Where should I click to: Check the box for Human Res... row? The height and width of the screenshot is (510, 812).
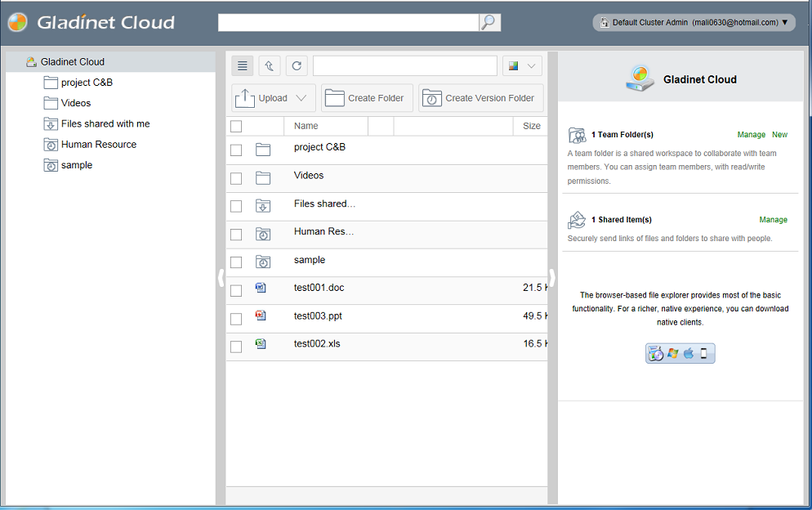point(236,235)
